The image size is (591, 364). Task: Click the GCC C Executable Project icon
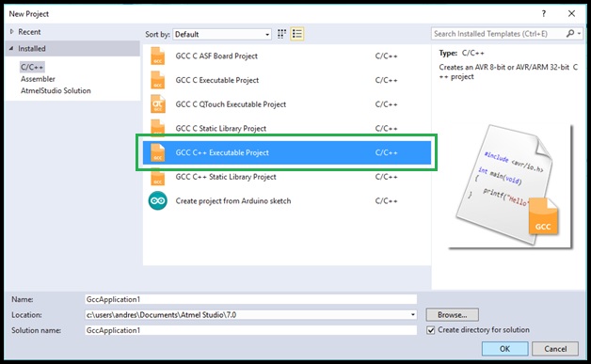[x=157, y=80]
